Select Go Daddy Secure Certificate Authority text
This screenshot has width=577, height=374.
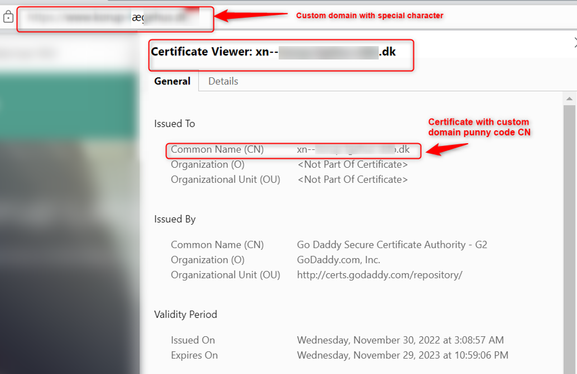[x=392, y=245]
